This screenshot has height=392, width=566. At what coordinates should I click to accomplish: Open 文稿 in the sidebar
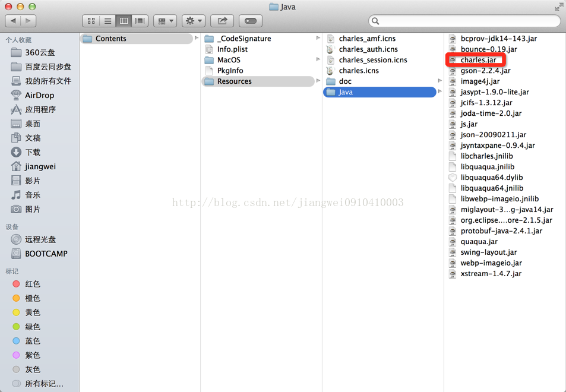(26, 138)
